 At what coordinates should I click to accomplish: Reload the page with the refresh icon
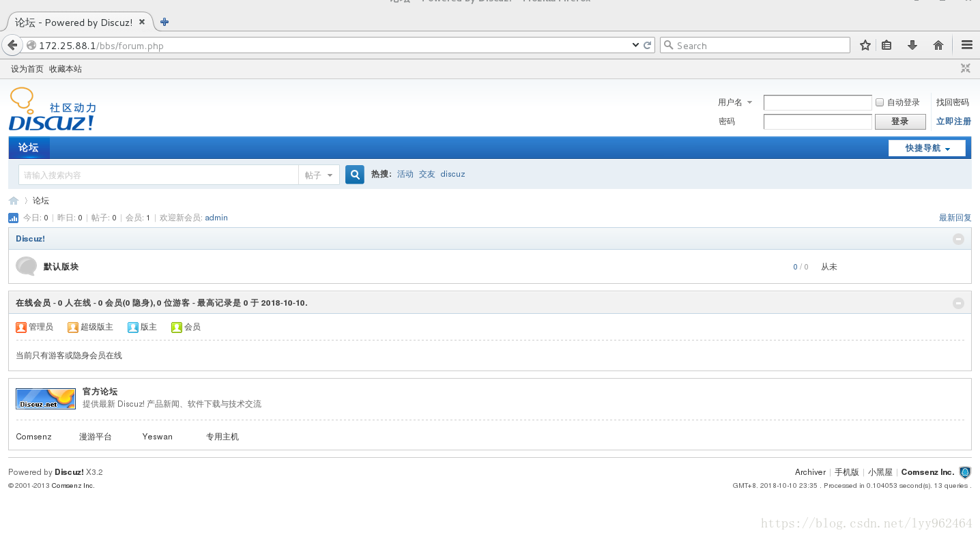648,45
